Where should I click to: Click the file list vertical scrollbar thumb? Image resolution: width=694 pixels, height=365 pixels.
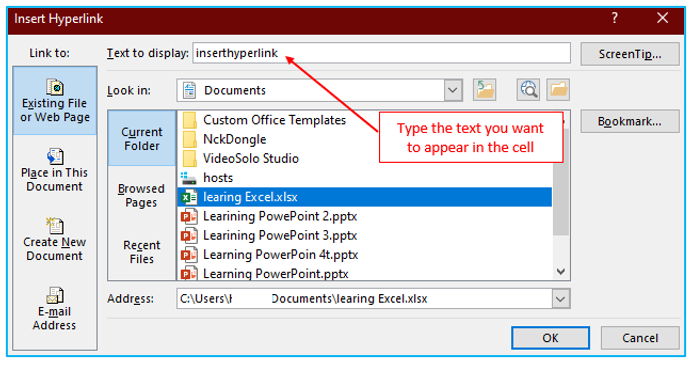pyautogui.click(x=561, y=199)
